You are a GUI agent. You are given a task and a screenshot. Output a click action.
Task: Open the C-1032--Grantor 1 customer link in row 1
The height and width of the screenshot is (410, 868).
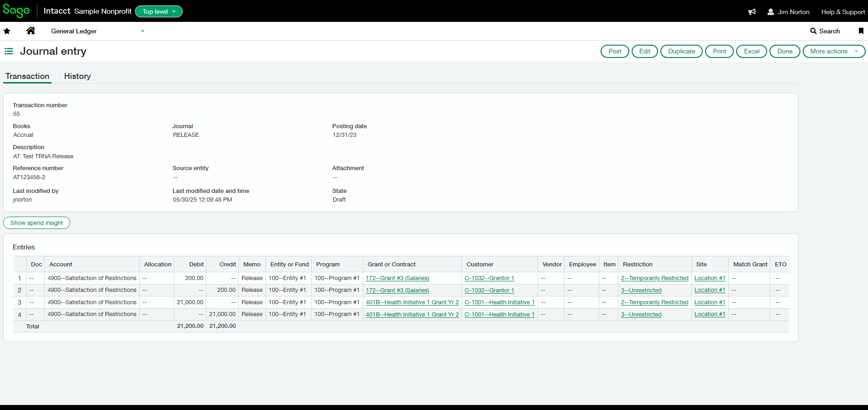tap(489, 278)
